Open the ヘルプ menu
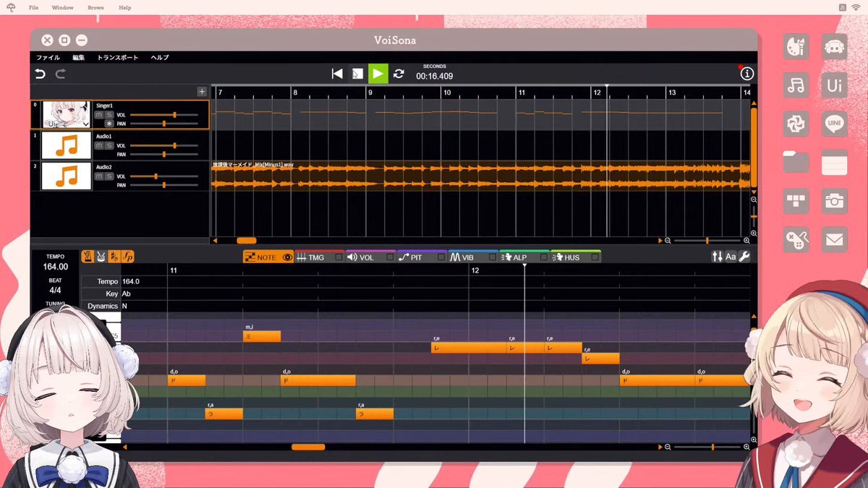Viewport: 868px width, 488px height. (160, 57)
